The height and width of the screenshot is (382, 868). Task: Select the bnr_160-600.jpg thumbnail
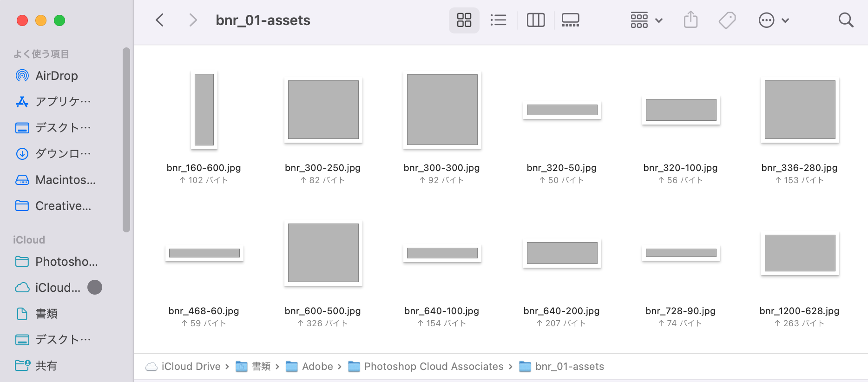(204, 110)
